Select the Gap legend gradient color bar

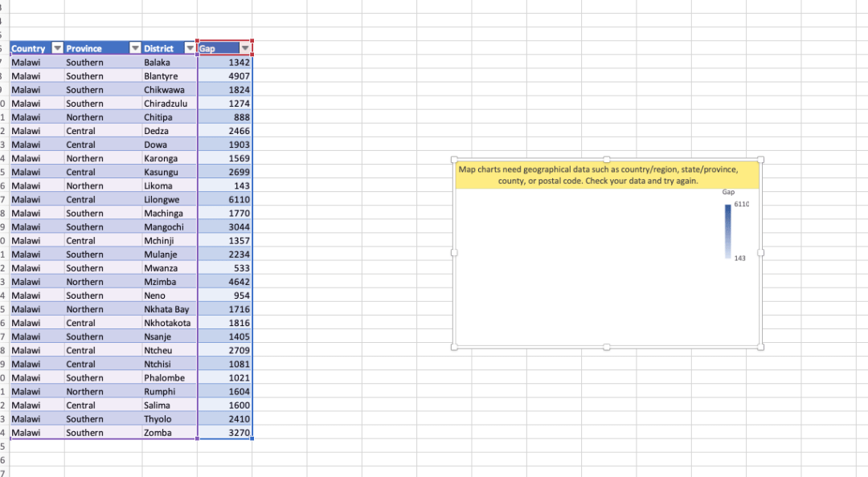tap(728, 231)
